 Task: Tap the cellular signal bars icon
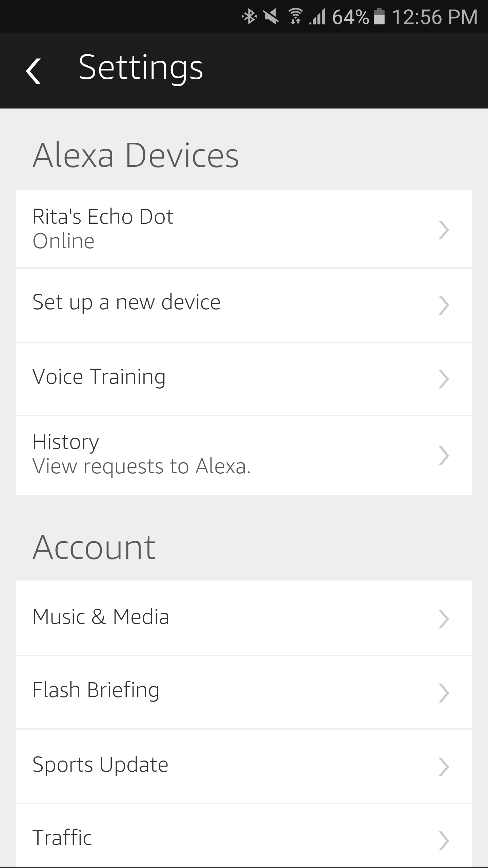tap(317, 17)
